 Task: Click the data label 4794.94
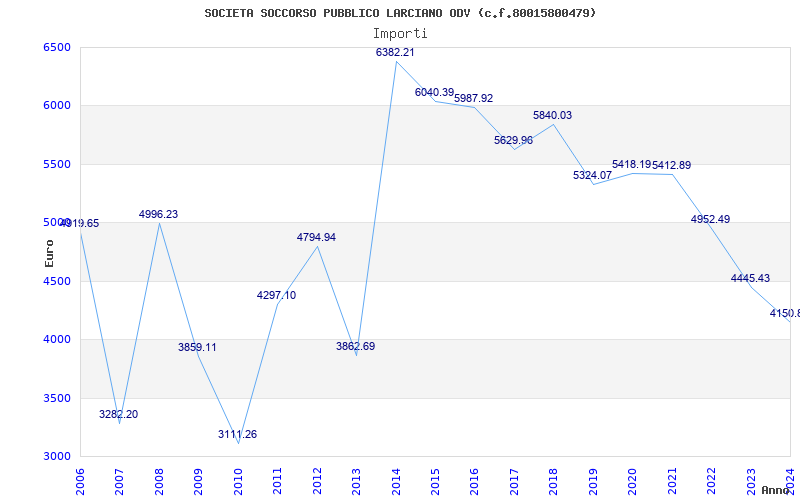click(316, 237)
